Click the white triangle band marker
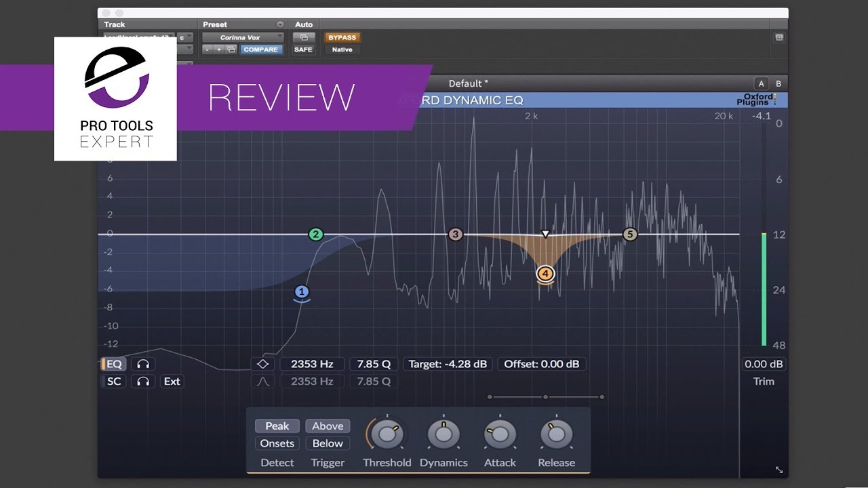This screenshot has width=868, height=488. point(545,235)
